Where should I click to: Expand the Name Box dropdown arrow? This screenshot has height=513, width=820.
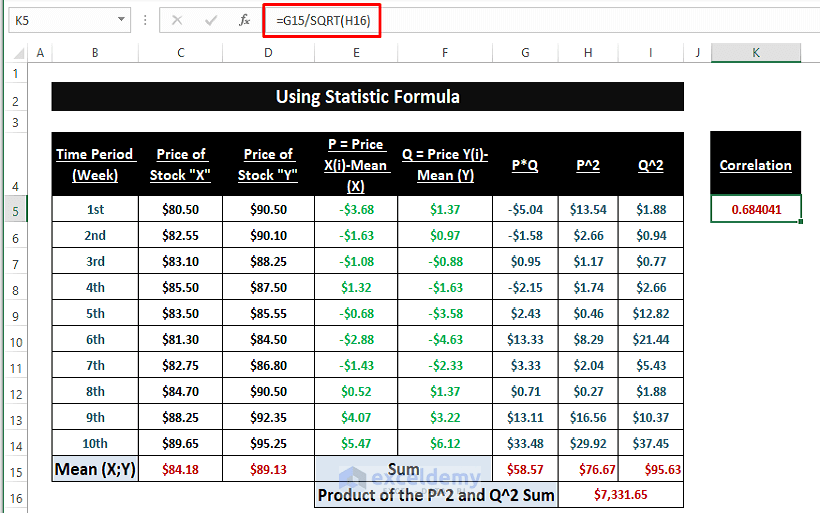[121, 19]
